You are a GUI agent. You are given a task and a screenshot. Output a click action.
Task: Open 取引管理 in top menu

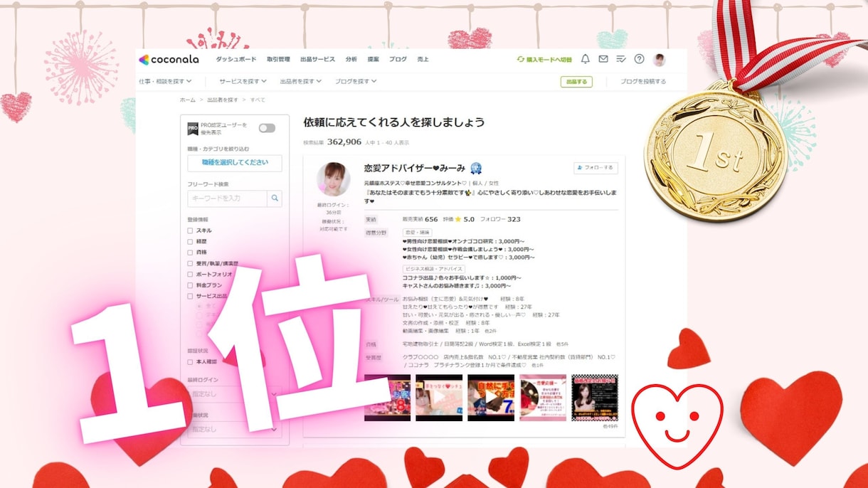(278, 60)
